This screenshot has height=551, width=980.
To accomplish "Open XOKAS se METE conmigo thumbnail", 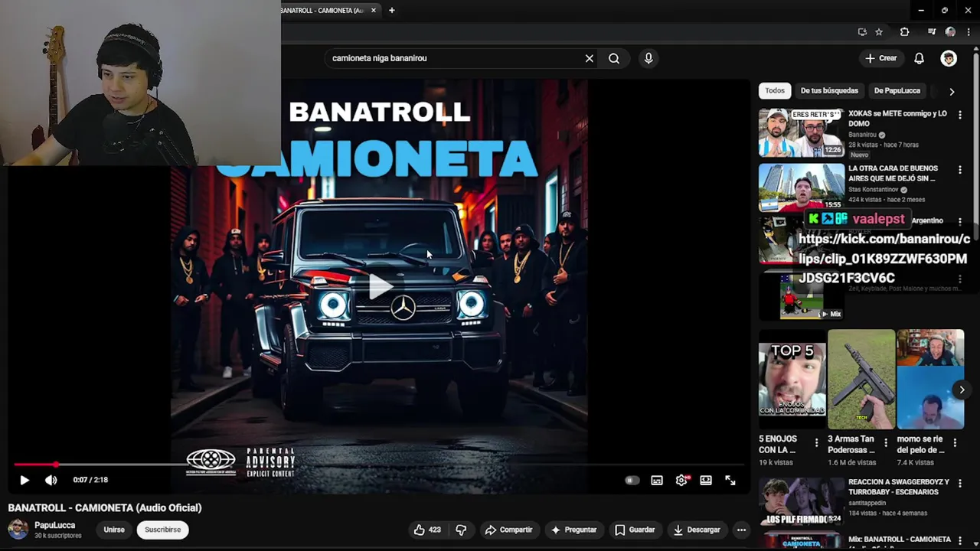I will (x=801, y=132).
